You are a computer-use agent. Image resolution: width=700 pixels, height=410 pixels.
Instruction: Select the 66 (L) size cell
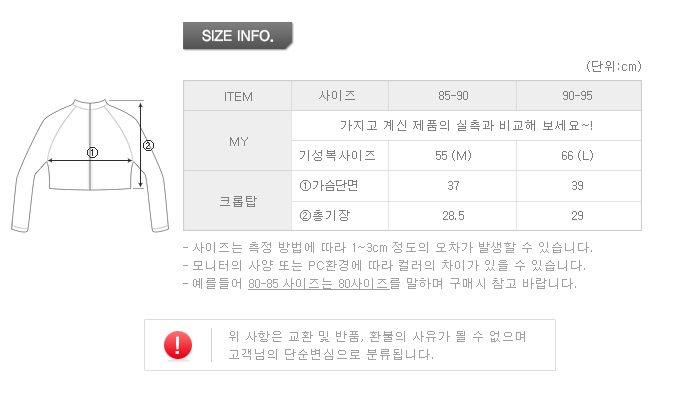(x=579, y=156)
